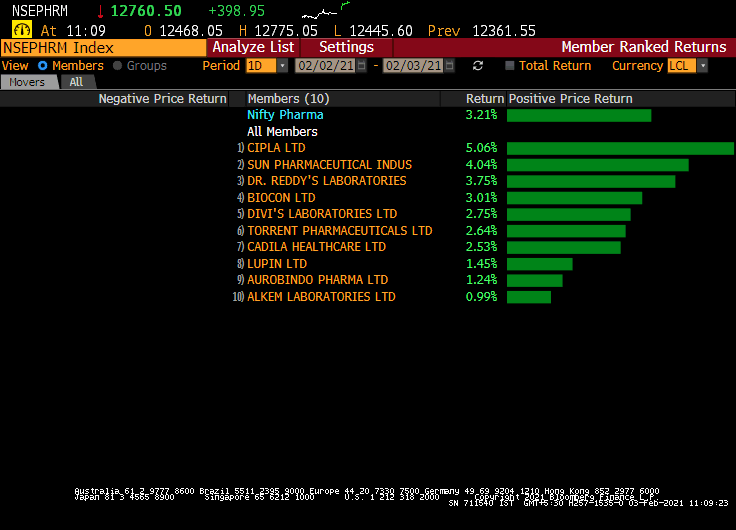Open the Settings menu
736x530 pixels.
click(346, 47)
